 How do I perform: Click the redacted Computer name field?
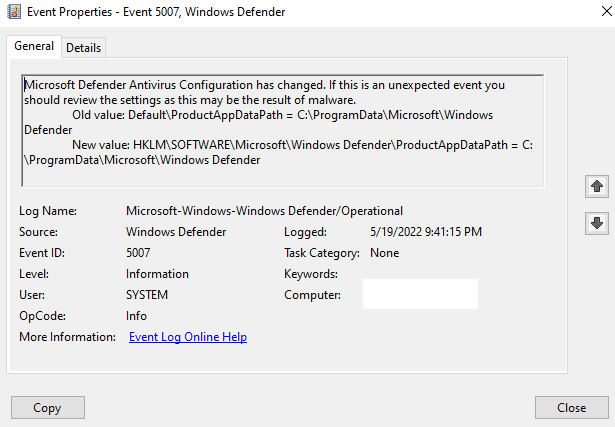point(420,294)
